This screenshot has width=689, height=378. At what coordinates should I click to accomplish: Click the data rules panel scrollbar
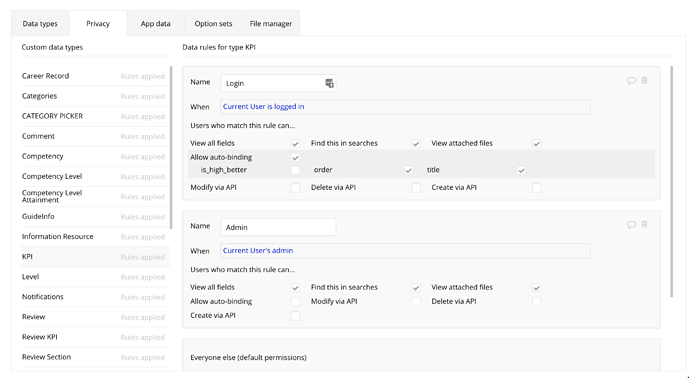[x=671, y=182]
